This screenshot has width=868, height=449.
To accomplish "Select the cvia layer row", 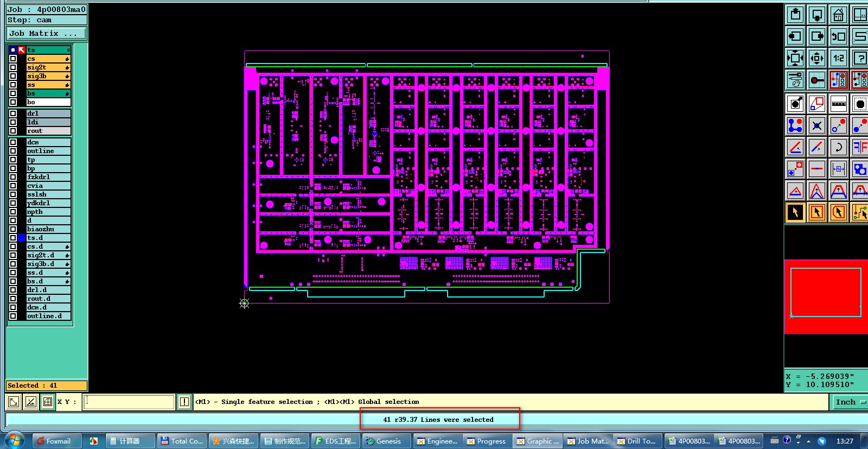I will pos(49,186).
